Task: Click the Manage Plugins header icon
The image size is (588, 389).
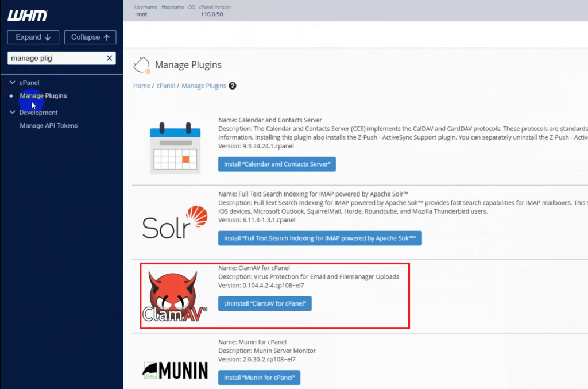Action: (x=142, y=66)
